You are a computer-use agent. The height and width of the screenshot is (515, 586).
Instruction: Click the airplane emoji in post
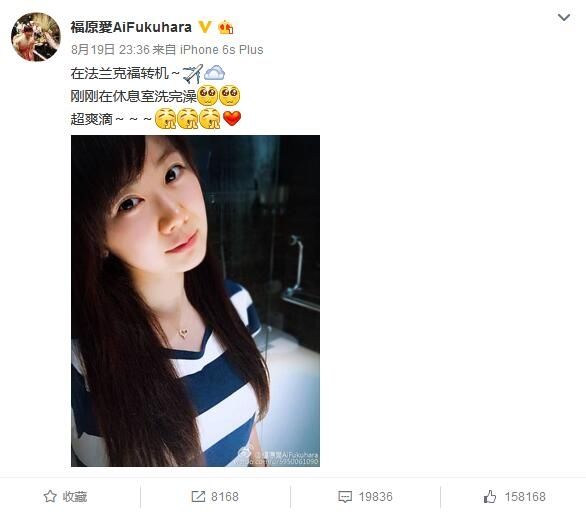pos(192,73)
